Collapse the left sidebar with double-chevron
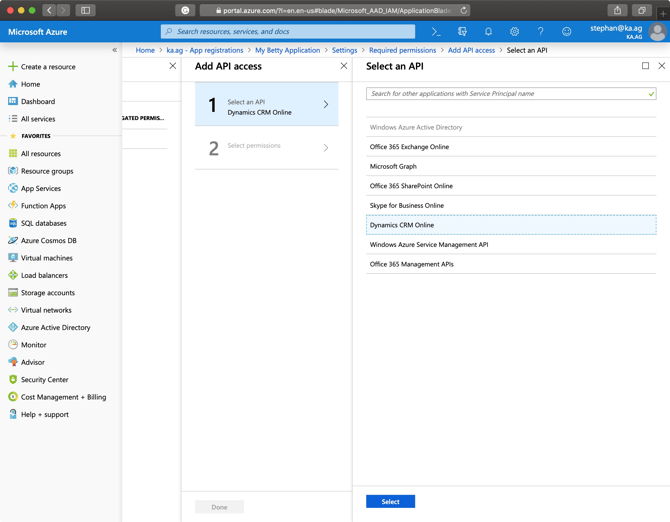This screenshot has height=522, width=670. (x=115, y=50)
